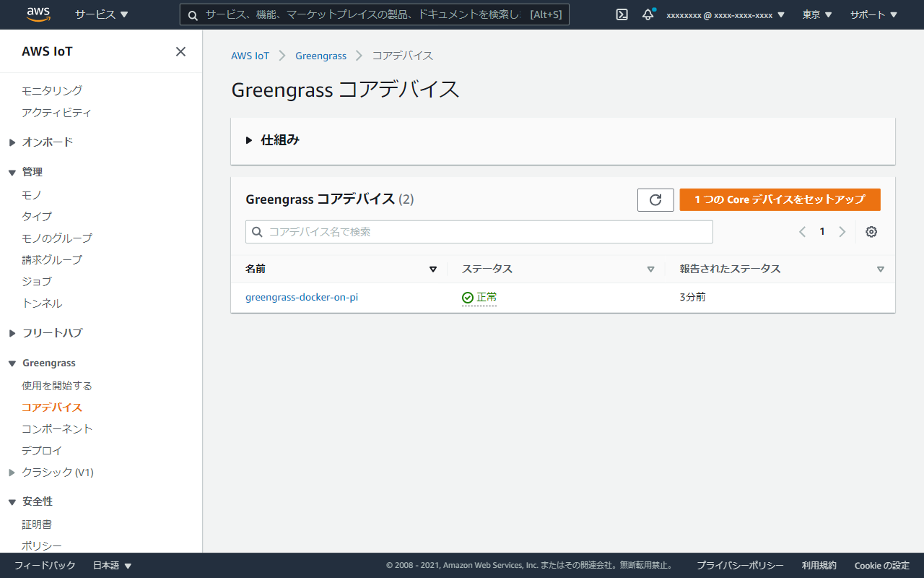Refresh the Greengrass core devices list
924x578 pixels.
[655, 199]
